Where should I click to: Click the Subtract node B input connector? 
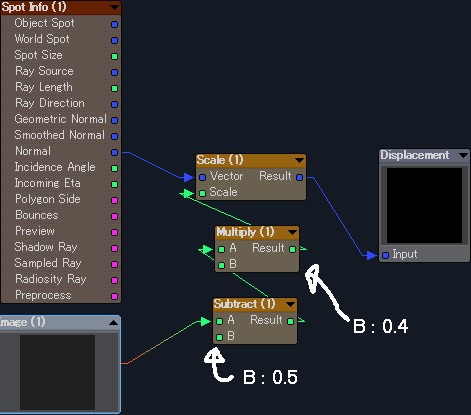(x=219, y=337)
